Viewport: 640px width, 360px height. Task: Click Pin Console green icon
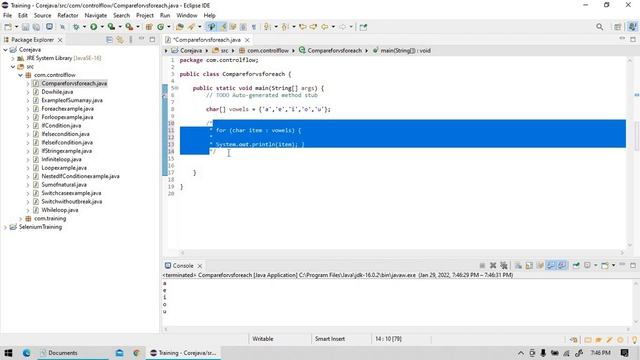(x=576, y=265)
